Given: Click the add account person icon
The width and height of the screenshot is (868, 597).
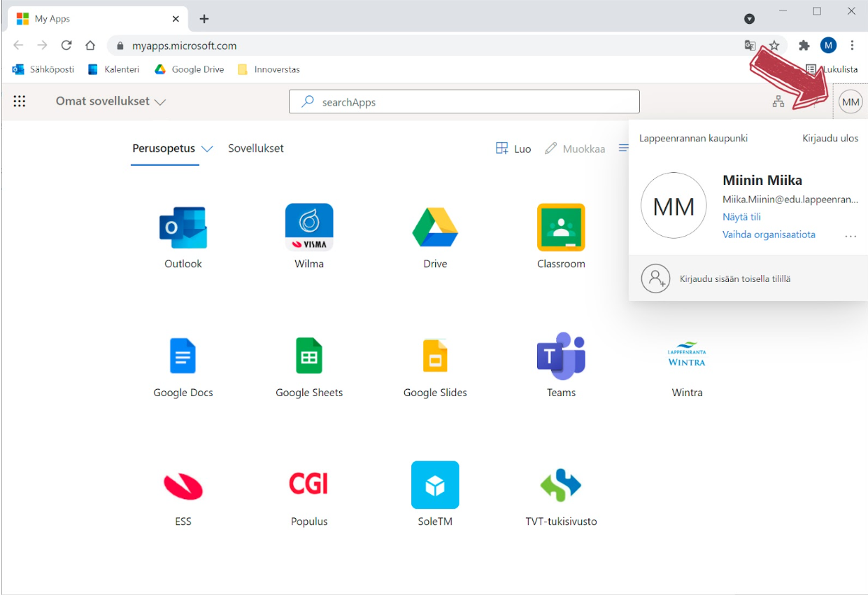Looking at the screenshot, I should pos(656,279).
